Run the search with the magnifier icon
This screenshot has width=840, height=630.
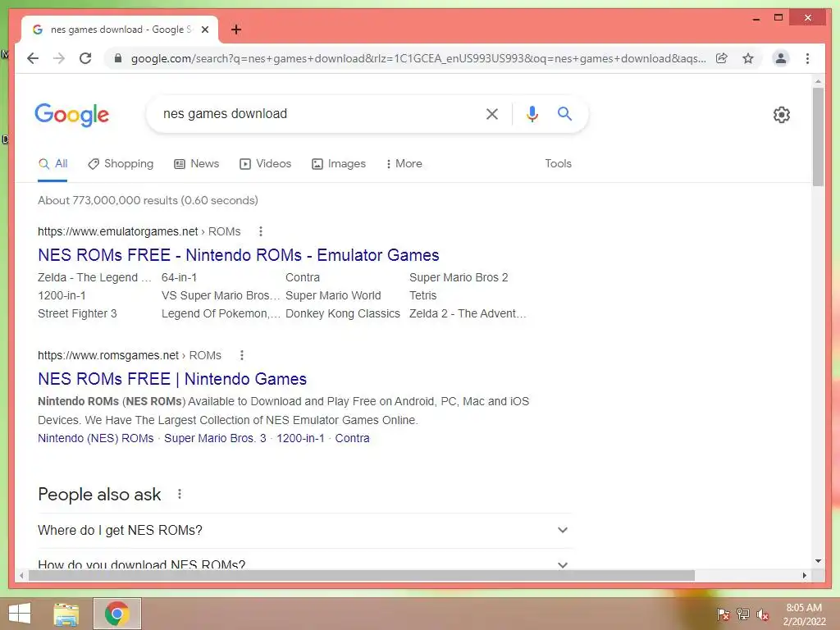(x=564, y=113)
